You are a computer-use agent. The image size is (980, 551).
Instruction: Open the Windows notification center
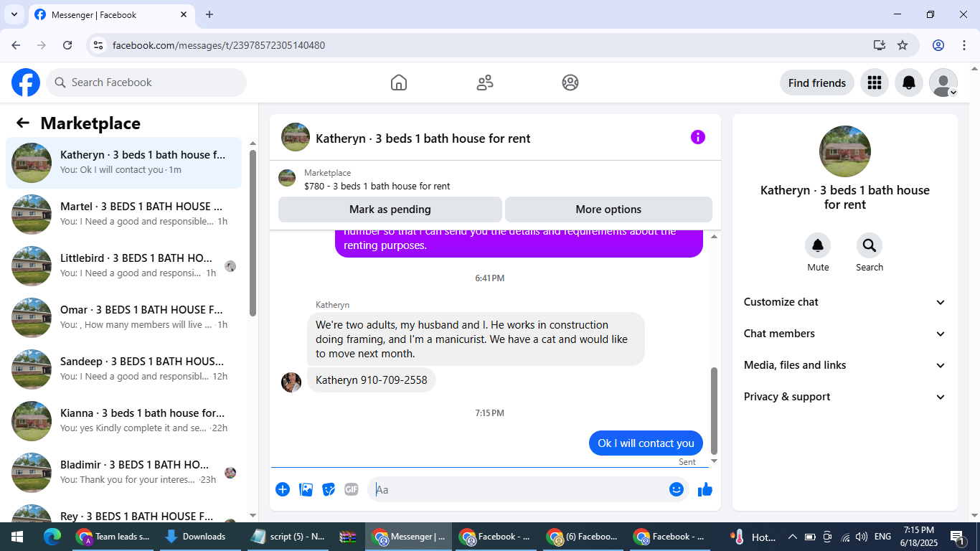click(x=958, y=537)
